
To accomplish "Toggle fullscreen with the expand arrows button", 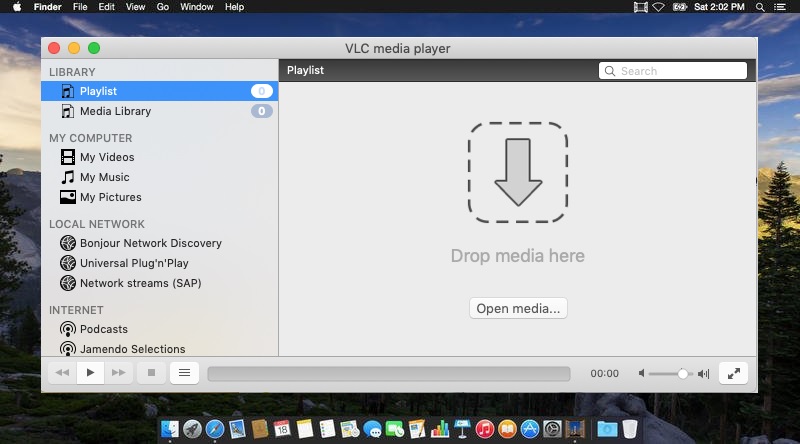I will (733, 374).
